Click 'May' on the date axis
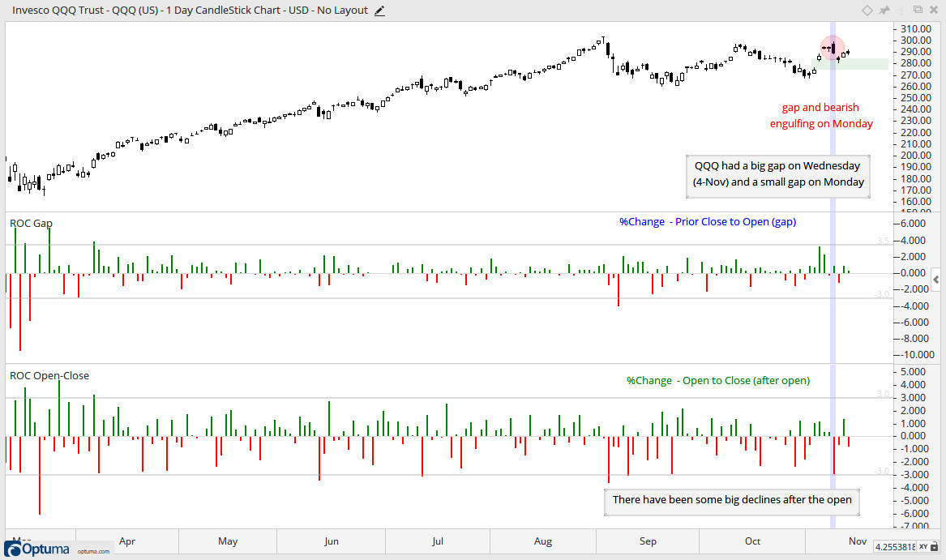Screen dimensions: 946x560 coord(228,541)
